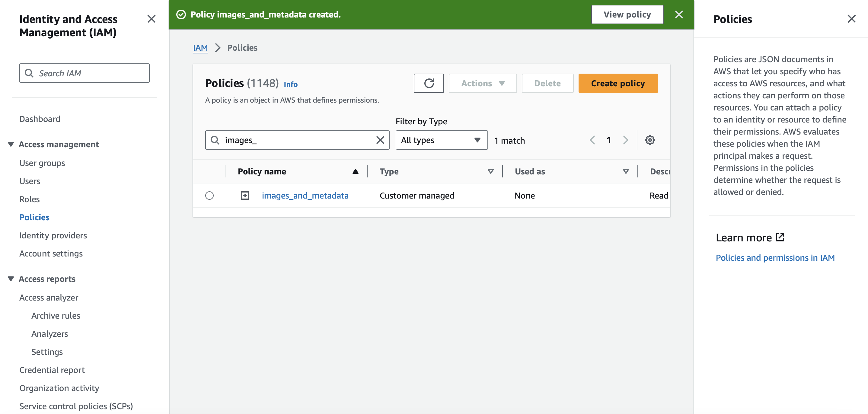Open the Type column filter arrow

click(x=491, y=171)
